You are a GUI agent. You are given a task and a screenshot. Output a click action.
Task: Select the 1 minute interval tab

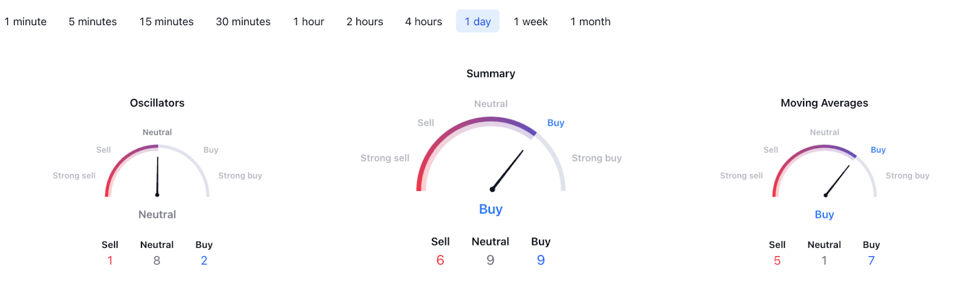tap(26, 21)
